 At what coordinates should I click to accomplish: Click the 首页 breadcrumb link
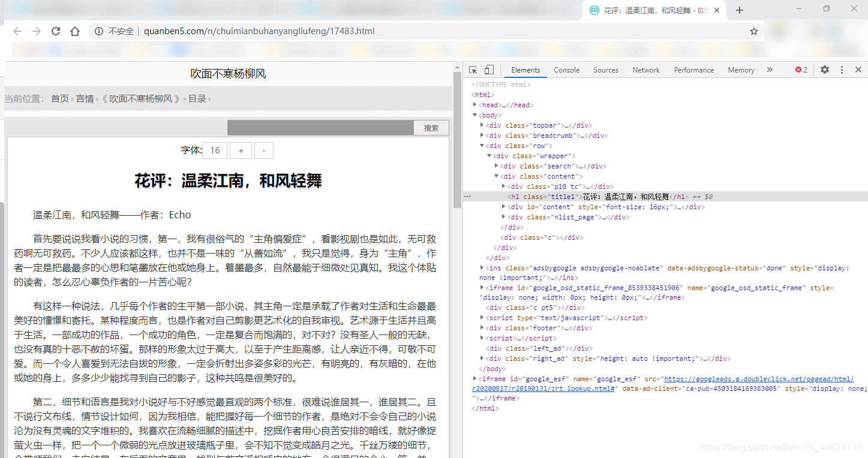[60, 99]
